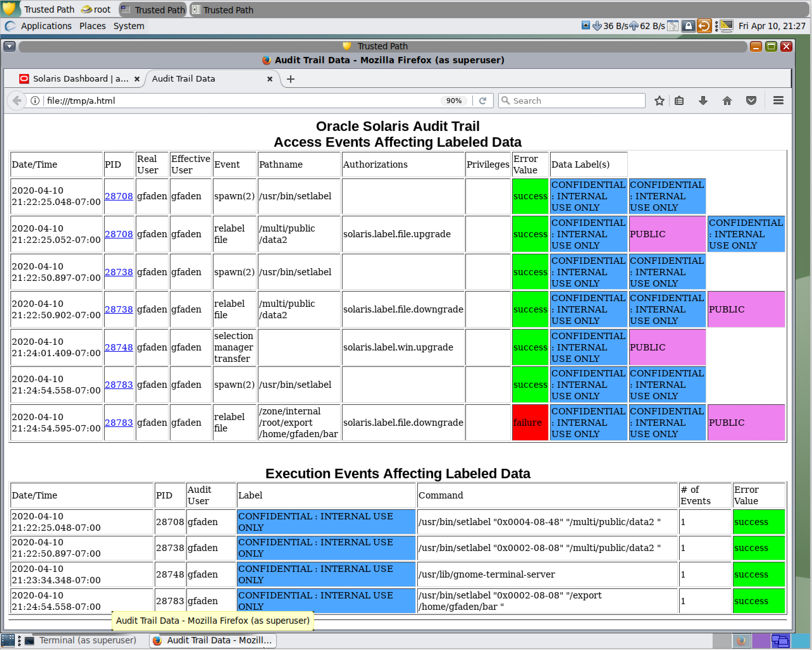Reload the current page
This screenshot has height=650, width=812.
(483, 101)
